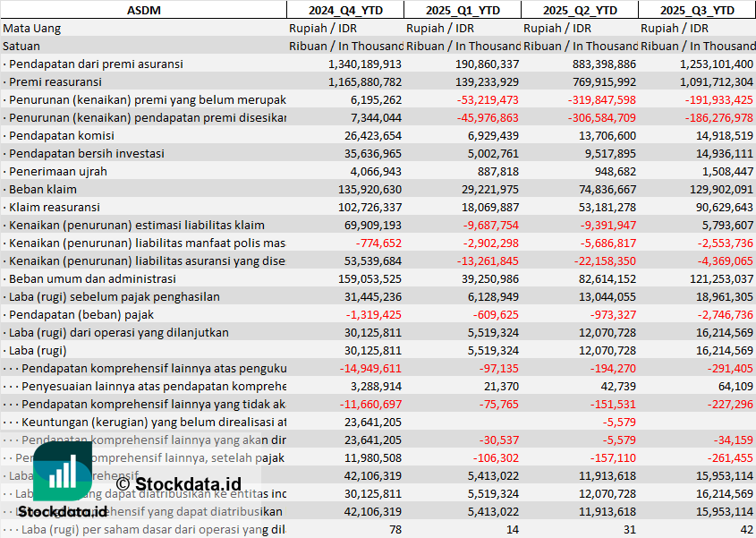
Task: Select the 2025_Q1_YTD column header
Action: [462, 10]
